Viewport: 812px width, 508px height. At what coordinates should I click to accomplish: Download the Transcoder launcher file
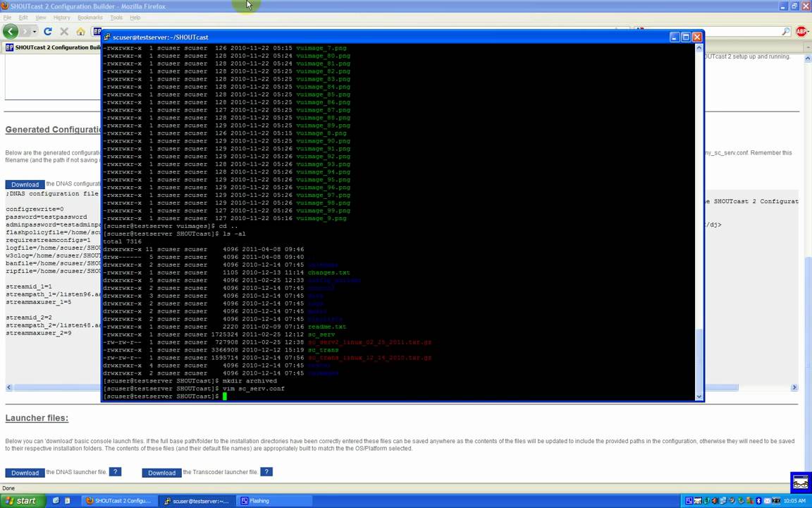tap(161, 473)
